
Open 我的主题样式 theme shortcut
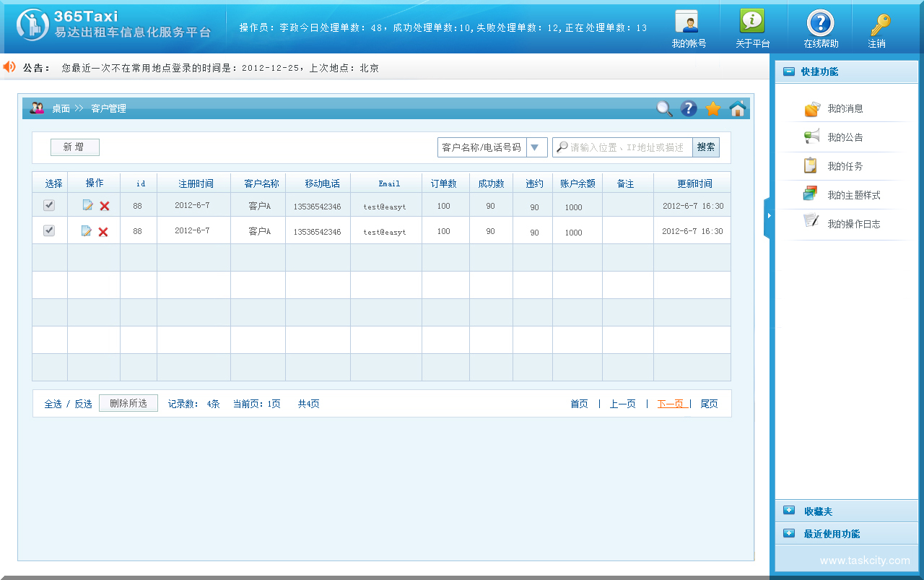tap(842, 195)
